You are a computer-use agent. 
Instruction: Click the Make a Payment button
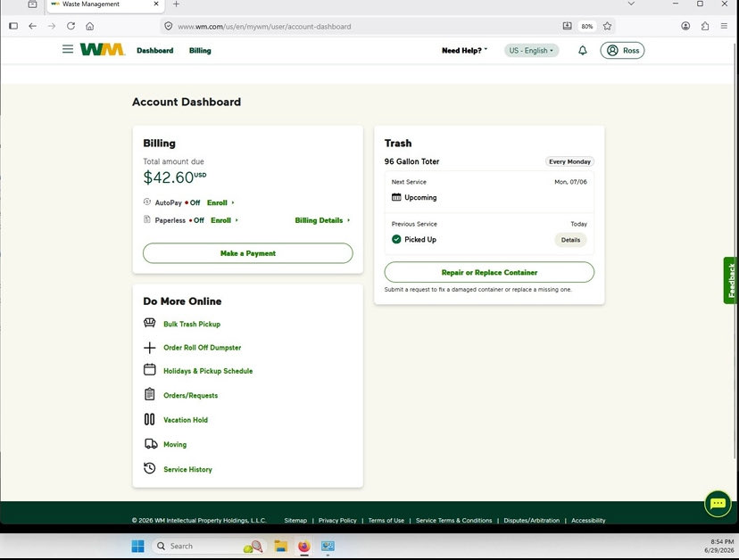(x=248, y=253)
